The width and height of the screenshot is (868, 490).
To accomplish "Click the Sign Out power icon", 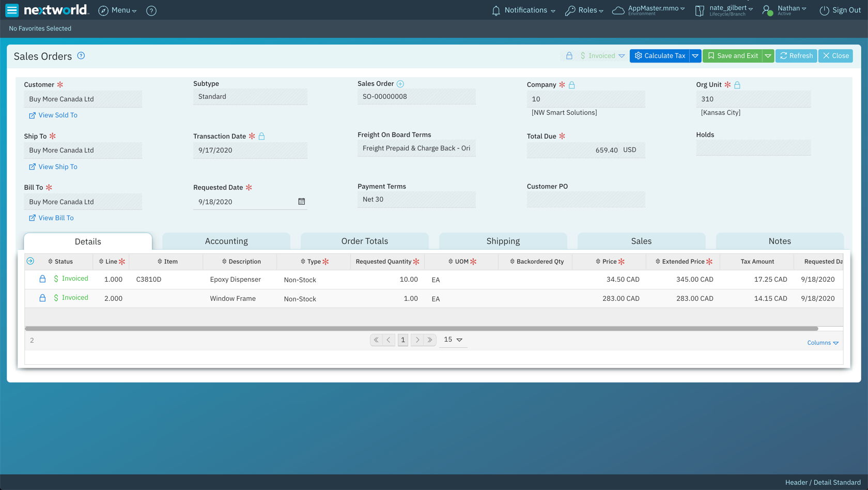I will click(824, 10).
